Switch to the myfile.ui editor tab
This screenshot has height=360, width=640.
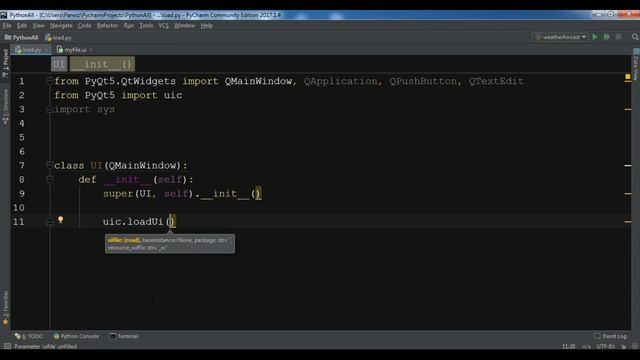tap(75, 50)
